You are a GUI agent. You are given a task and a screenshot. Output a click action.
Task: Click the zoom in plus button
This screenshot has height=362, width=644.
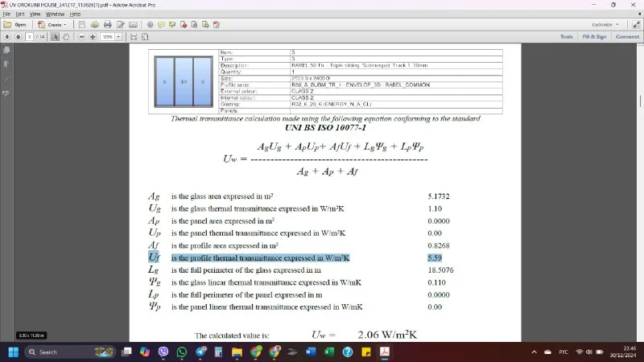tap(94, 36)
